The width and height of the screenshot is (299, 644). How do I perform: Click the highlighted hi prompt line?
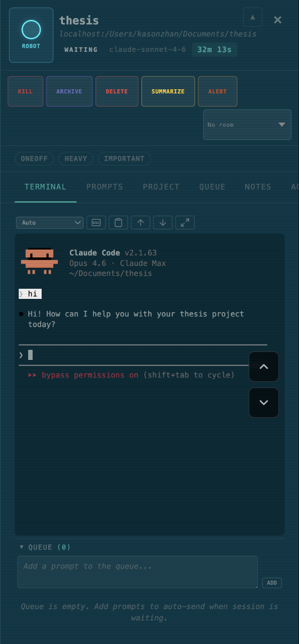[30, 294]
